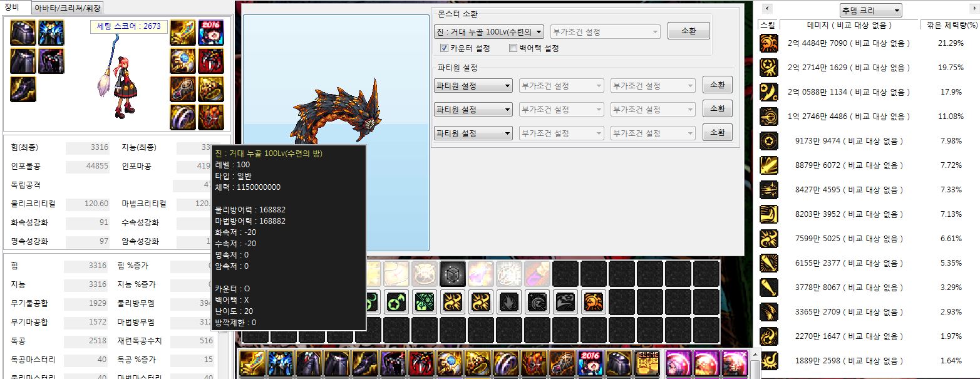980x379 pixels.
Task: Select the golden sword weapon slot
Action: coord(182,33)
